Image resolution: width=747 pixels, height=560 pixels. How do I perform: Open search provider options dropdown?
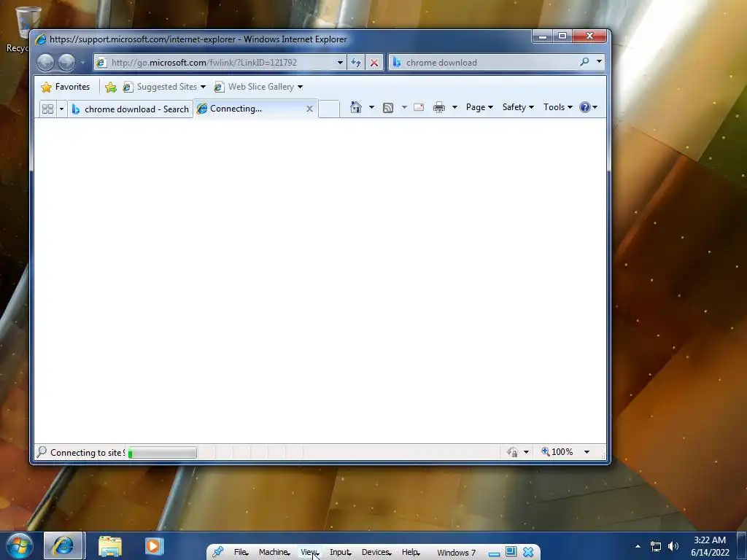[599, 61]
